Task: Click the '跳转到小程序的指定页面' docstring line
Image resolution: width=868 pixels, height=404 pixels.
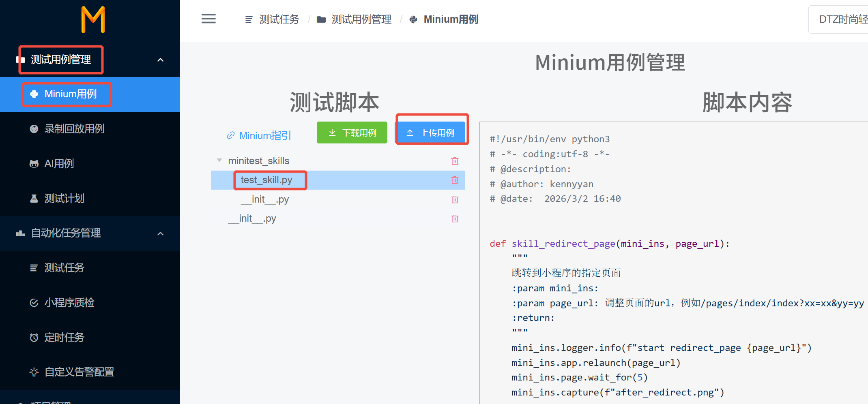Action: click(566, 273)
